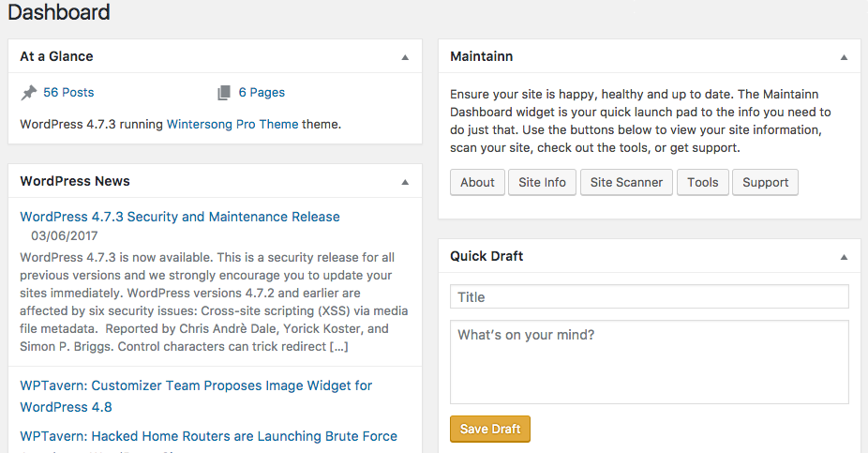868x453 pixels.
Task: Launch the Site Scanner
Action: [626, 182]
